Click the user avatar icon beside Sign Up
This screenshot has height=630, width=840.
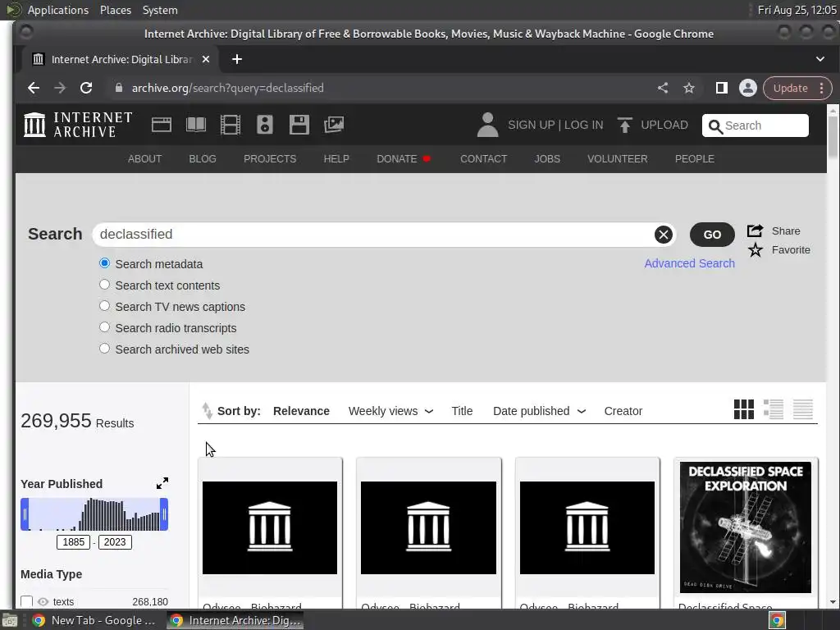[487, 125]
